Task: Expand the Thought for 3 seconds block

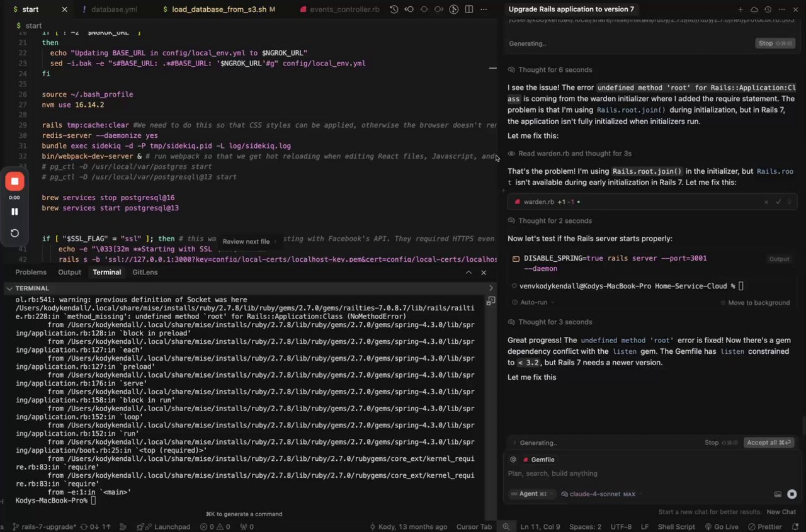Action: (550, 322)
